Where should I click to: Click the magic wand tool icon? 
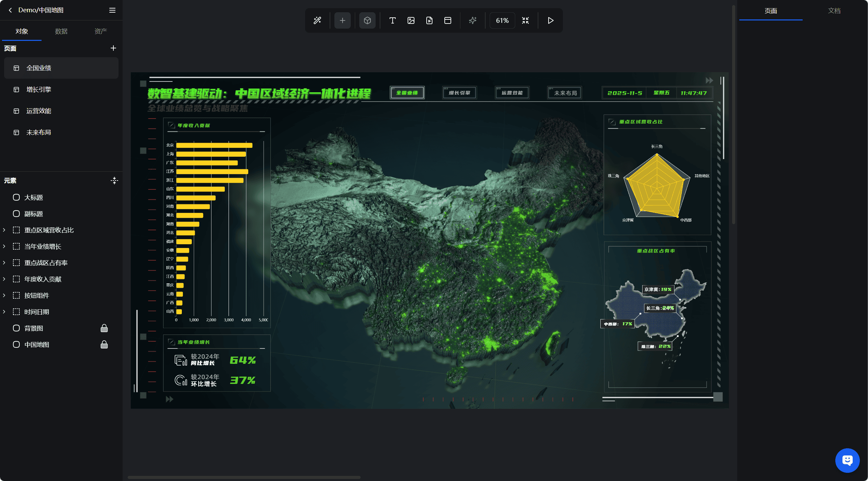(x=317, y=20)
